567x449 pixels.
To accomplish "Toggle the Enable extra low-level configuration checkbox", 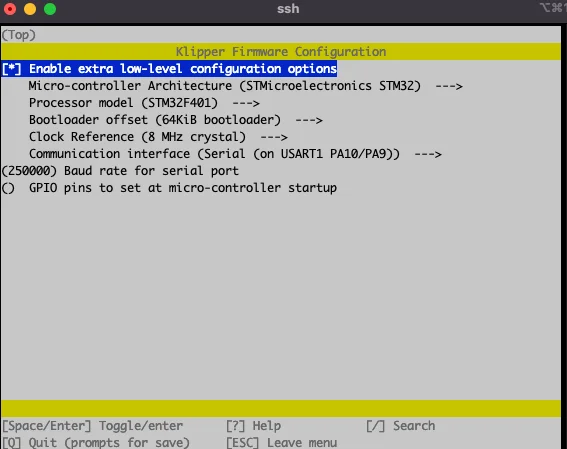I will coord(12,69).
